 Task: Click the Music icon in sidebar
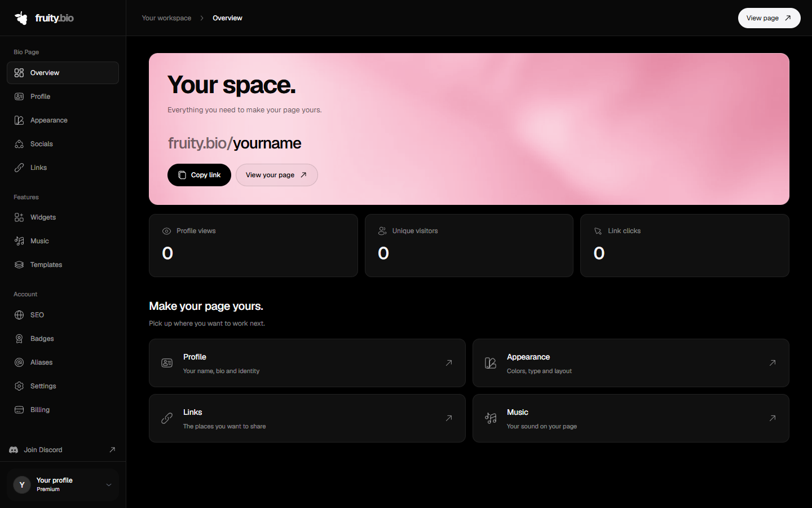click(19, 241)
